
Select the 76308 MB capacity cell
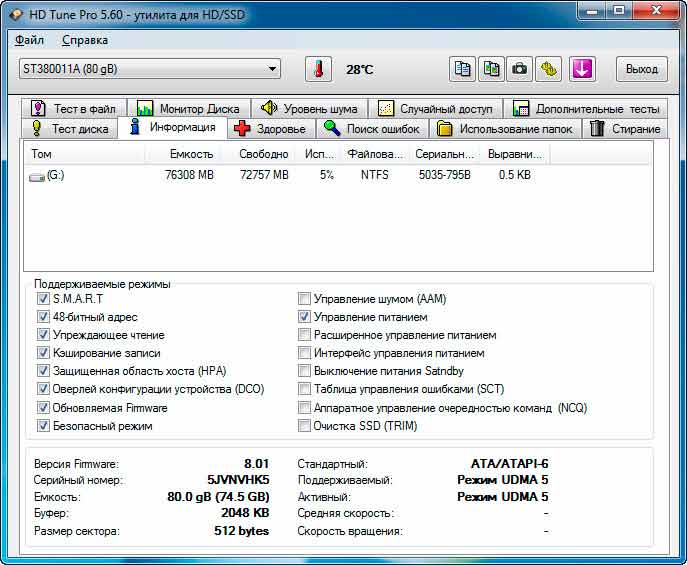pos(189,175)
